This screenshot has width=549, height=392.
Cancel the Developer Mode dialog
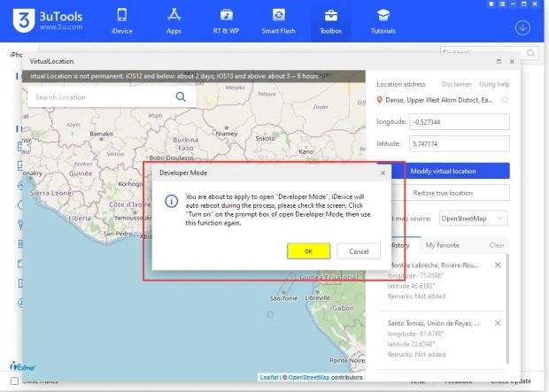[359, 251]
